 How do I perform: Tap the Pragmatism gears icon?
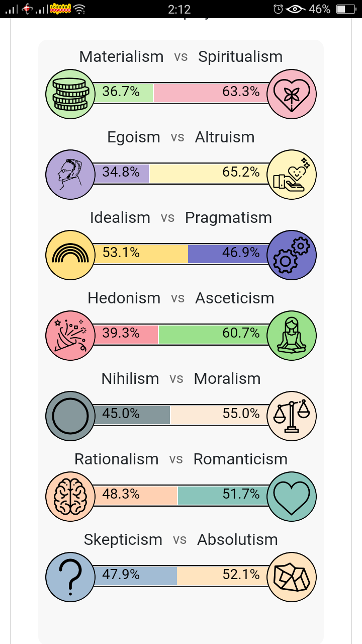click(x=292, y=255)
